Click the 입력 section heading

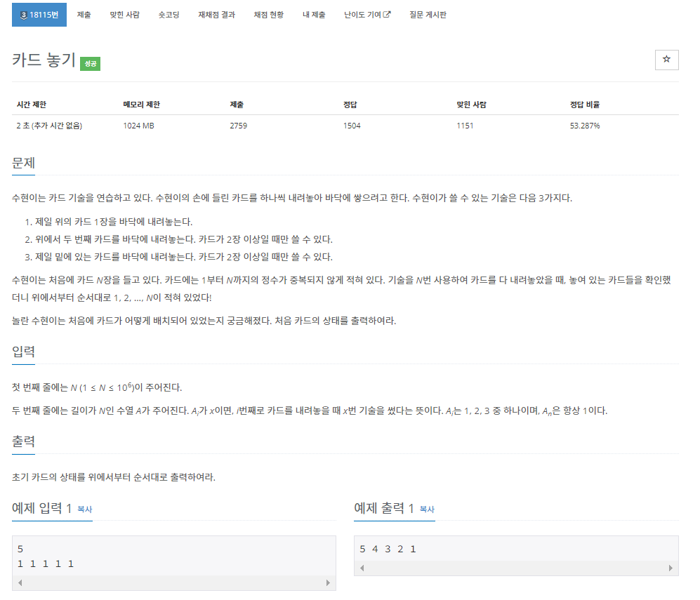click(23, 352)
